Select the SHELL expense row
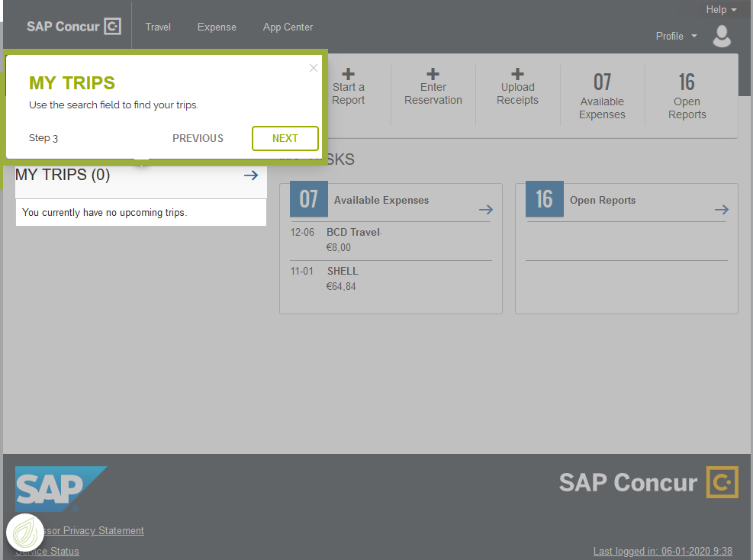Screen dimensions: 753x560 coord(391,279)
